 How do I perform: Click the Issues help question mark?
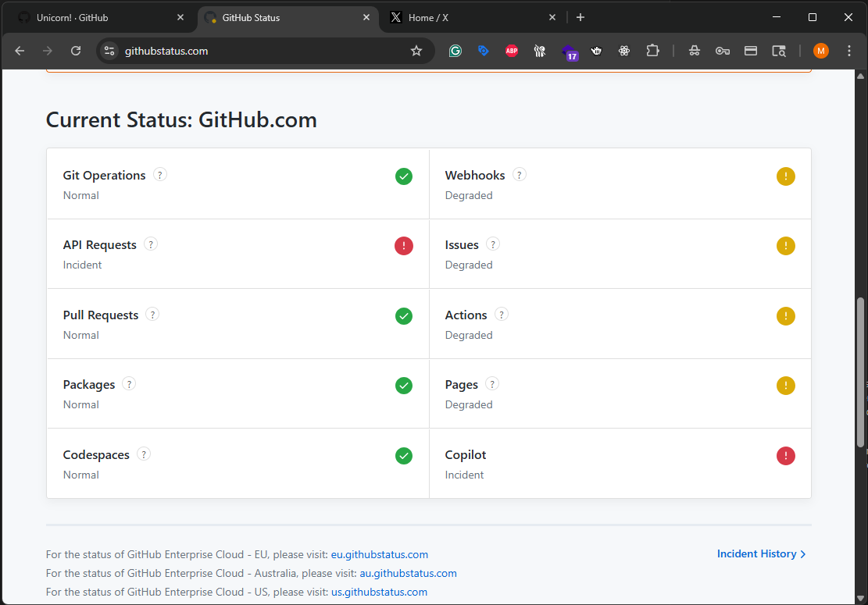493,244
